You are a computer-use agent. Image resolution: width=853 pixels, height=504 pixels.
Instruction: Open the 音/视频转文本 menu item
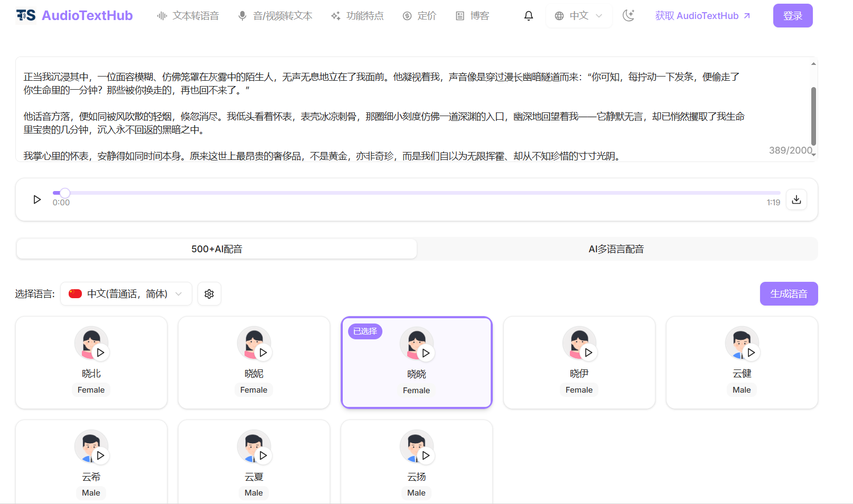click(x=275, y=16)
